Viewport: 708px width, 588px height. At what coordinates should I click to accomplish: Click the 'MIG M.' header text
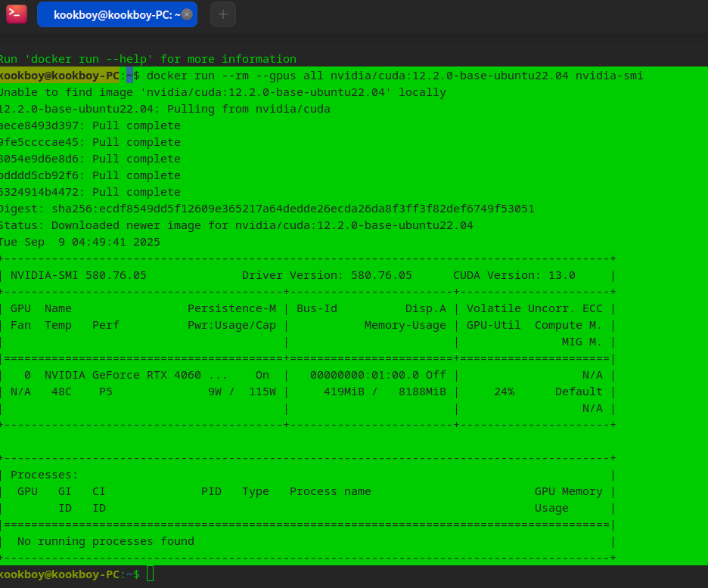pos(582,342)
